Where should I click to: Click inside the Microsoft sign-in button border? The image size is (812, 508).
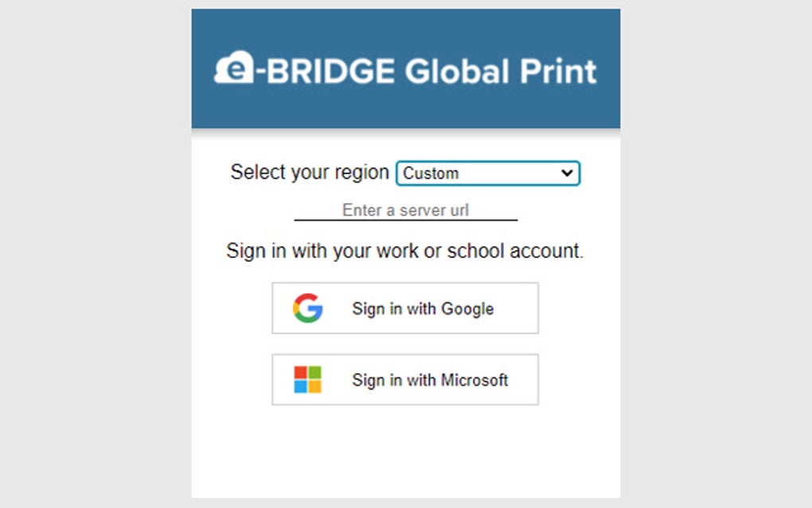(x=405, y=380)
